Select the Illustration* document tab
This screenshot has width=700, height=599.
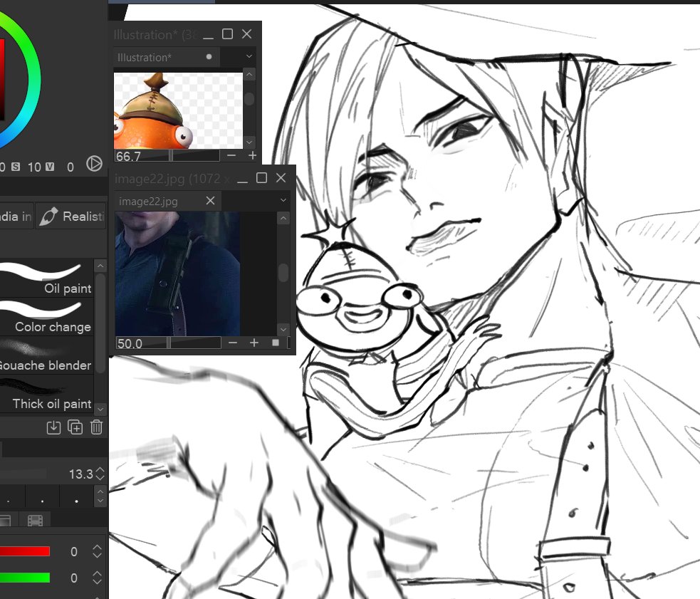click(166, 57)
